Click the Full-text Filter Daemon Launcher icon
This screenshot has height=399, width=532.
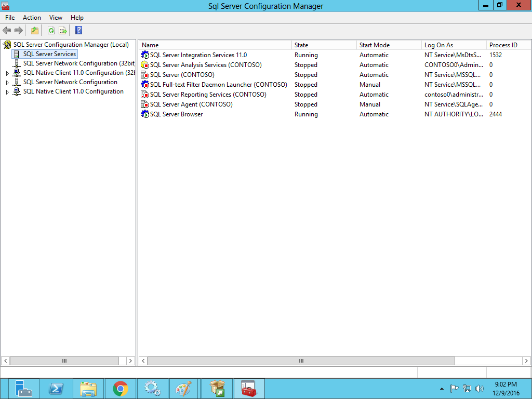pyautogui.click(x=145, y=85)
